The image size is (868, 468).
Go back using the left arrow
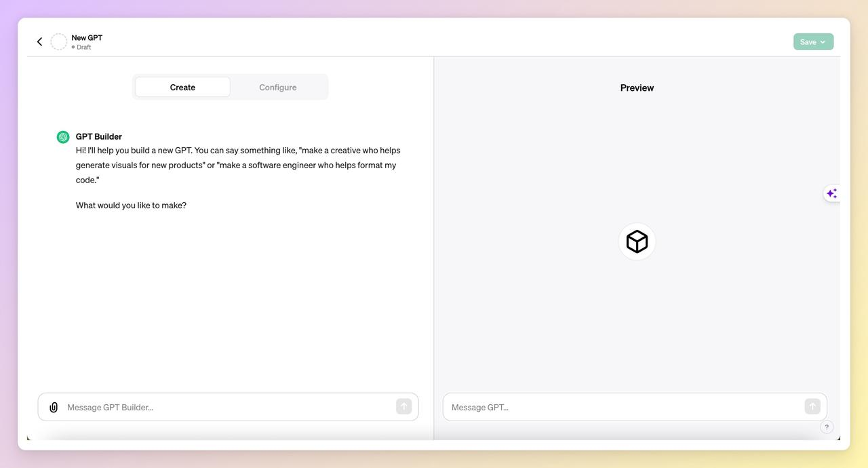[39, 42]
